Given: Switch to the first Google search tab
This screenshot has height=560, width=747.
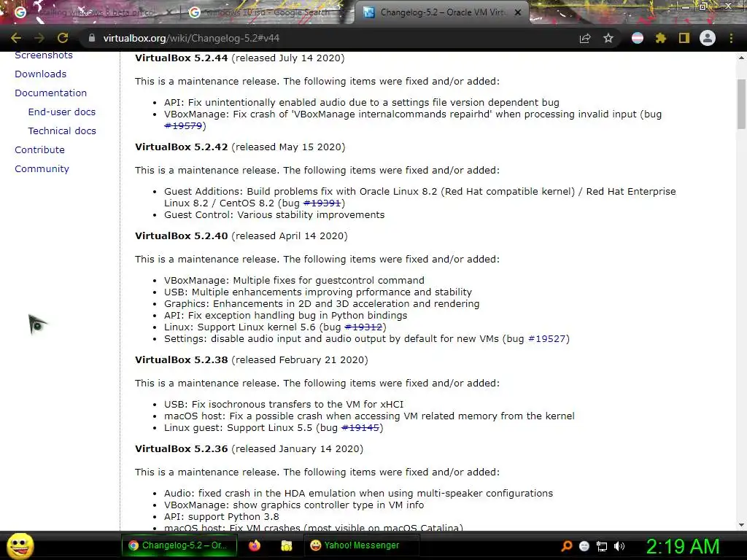Looking at the screenshot, I should tap(90, 12).
